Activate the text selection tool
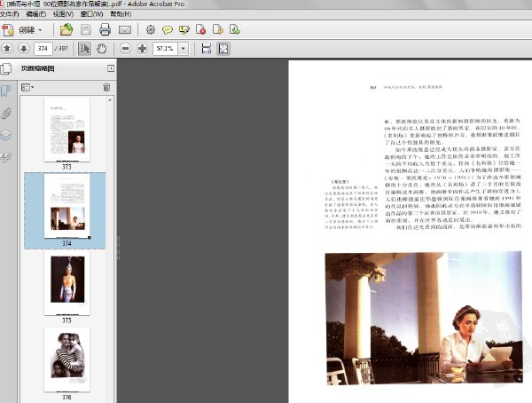The image size is (532, 403). 84,49
